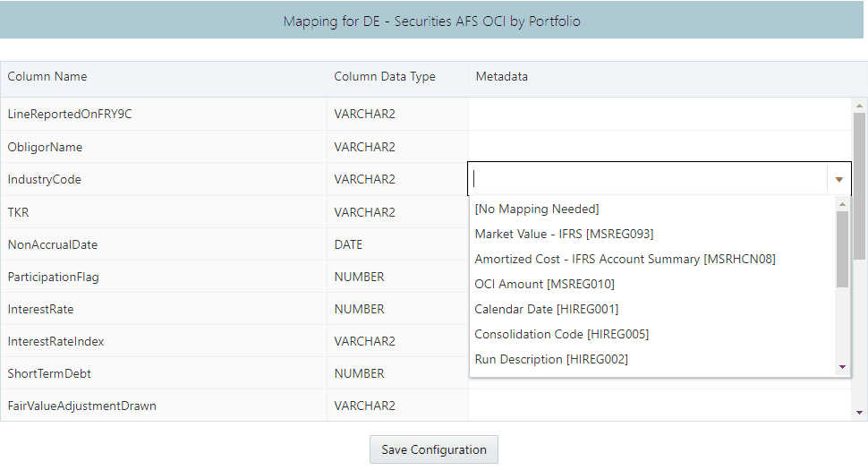868x470 pixels.
Task: Select the InterestRate column name
Action: [x=40, y=309]
